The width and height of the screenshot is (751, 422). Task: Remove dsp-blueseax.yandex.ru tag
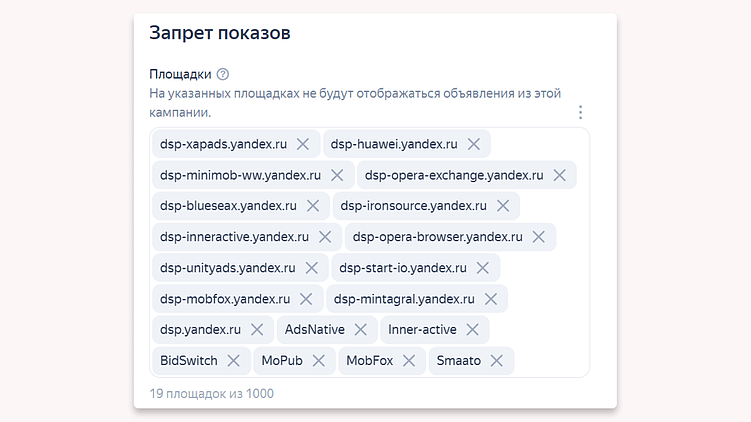coord(313,206)
